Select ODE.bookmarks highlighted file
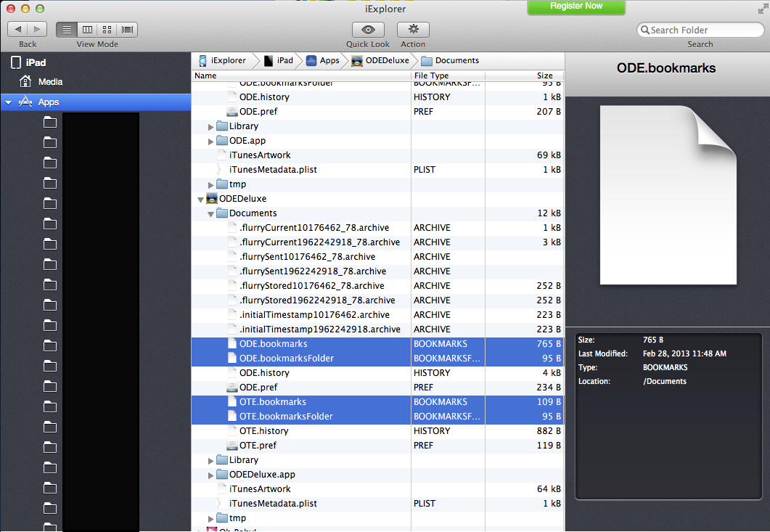This screenshot has width=770, height=532. [x=377, y=344]
